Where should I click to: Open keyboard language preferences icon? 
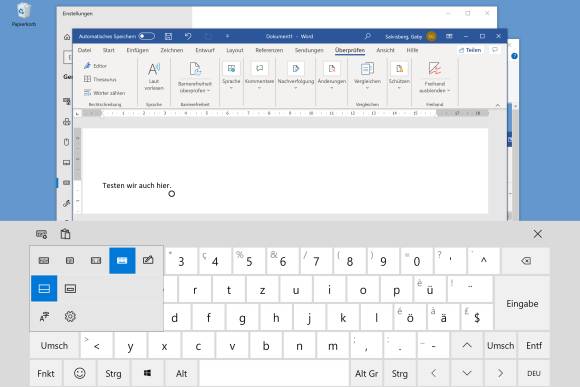tap(44, 317)
